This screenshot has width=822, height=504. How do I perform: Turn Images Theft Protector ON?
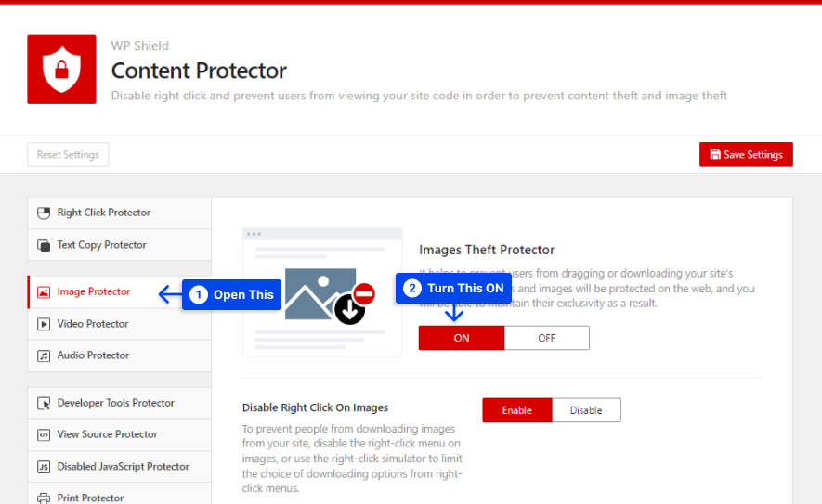click(x=462, y=338)
